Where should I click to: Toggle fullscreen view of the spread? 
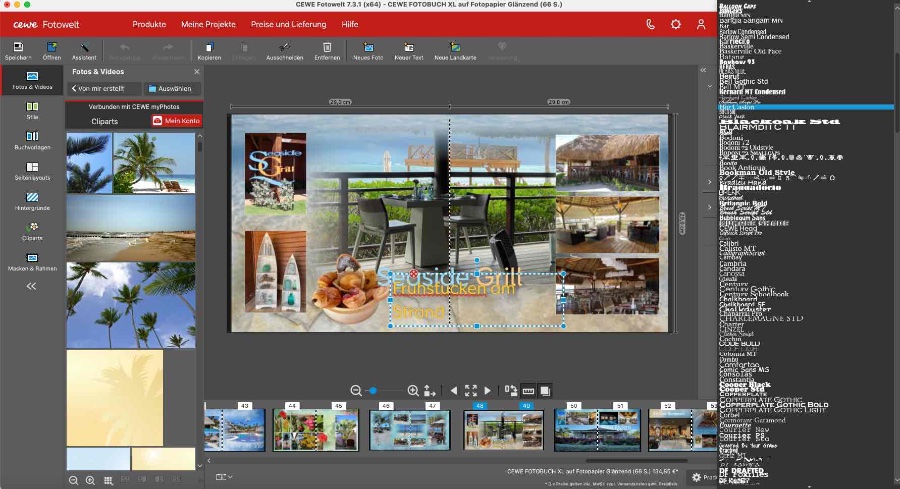tap(470, 391)
